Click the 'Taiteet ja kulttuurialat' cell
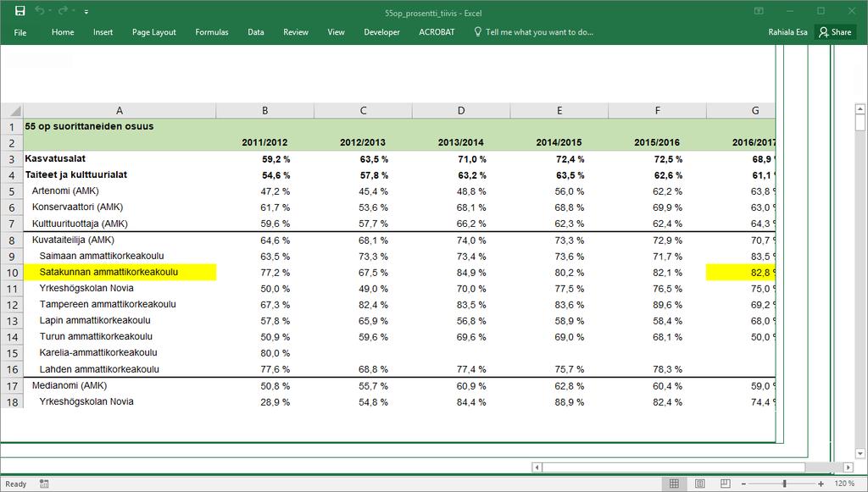Screen dimensions: 868x492 click(120, 175)
